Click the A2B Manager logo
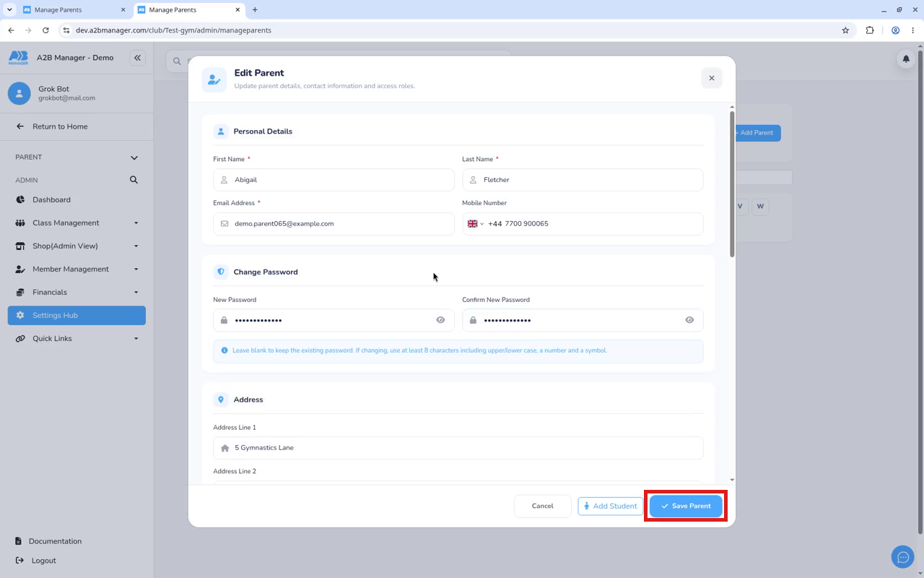 (18, 58)
